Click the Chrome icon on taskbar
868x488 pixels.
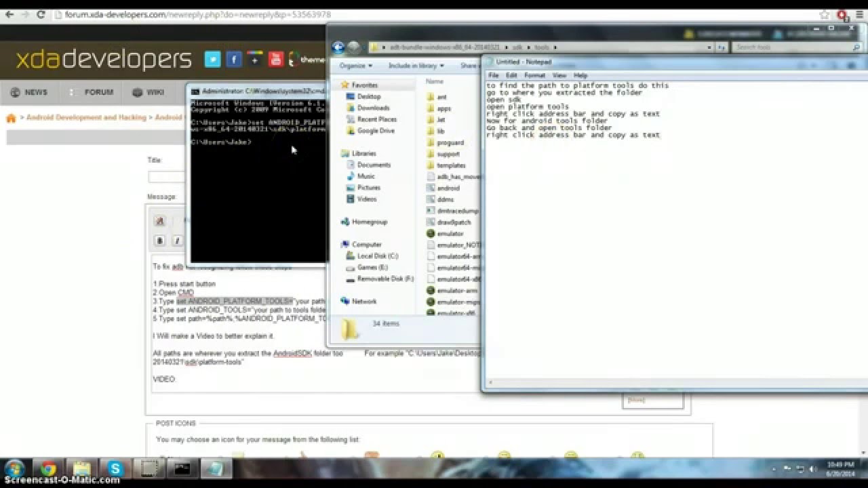pos(48,468)
